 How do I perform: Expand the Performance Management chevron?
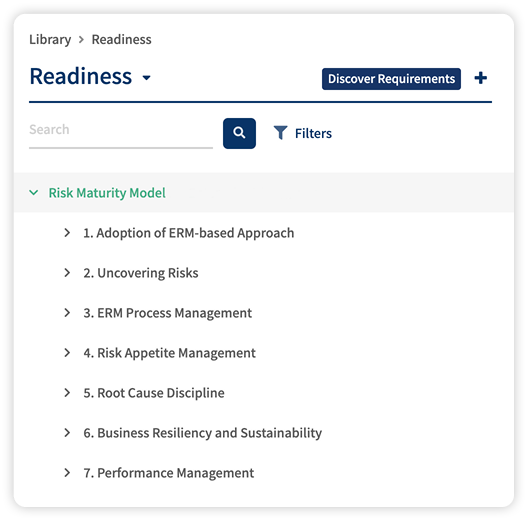click(x=67, y=473)
